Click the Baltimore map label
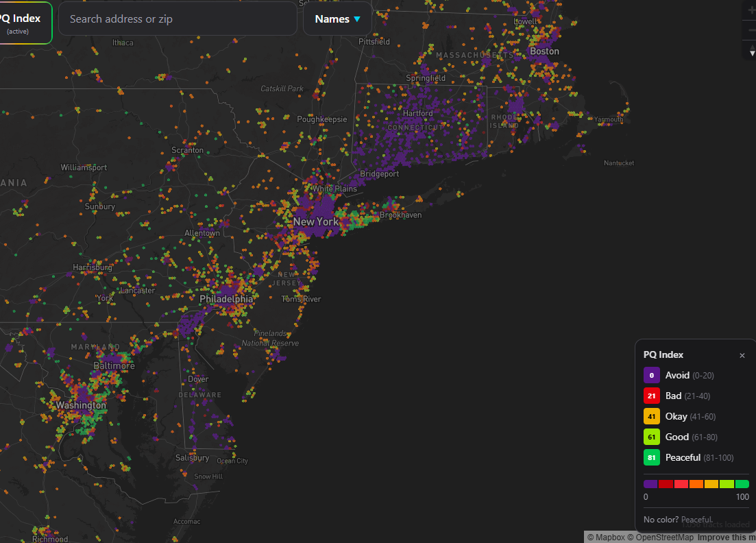The image size is (756, 543). [114, 365]
